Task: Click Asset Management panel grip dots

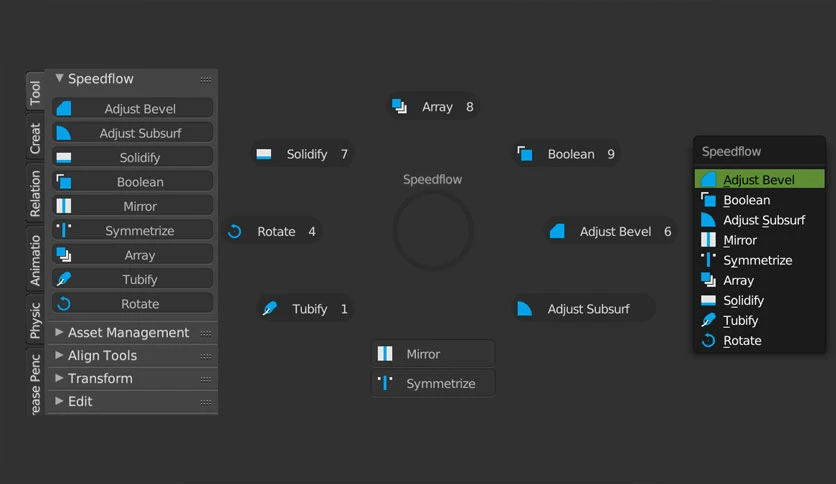Action: coord(206,333)
